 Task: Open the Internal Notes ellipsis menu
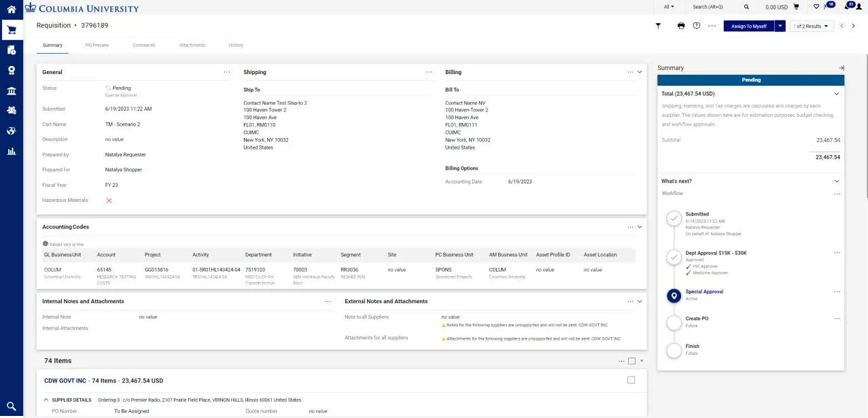pos(328,301)
